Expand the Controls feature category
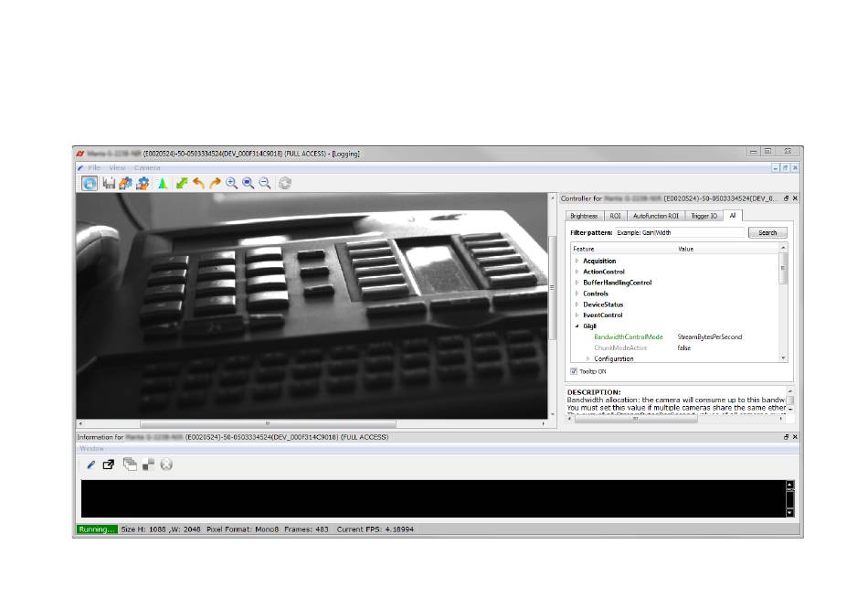The width and height of the screenshot is (868, 609). click(x=577, y=294)
